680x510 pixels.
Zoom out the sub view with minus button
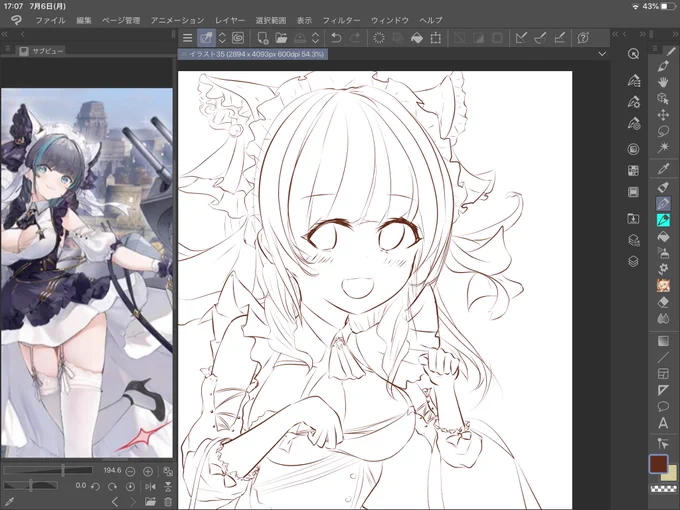(130, 471)
